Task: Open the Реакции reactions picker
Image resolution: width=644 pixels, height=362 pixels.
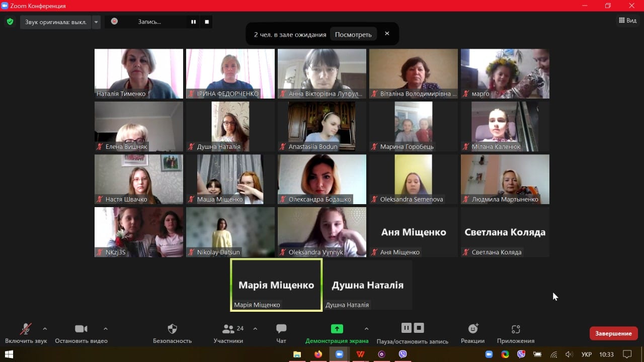Action: point(472,333)
